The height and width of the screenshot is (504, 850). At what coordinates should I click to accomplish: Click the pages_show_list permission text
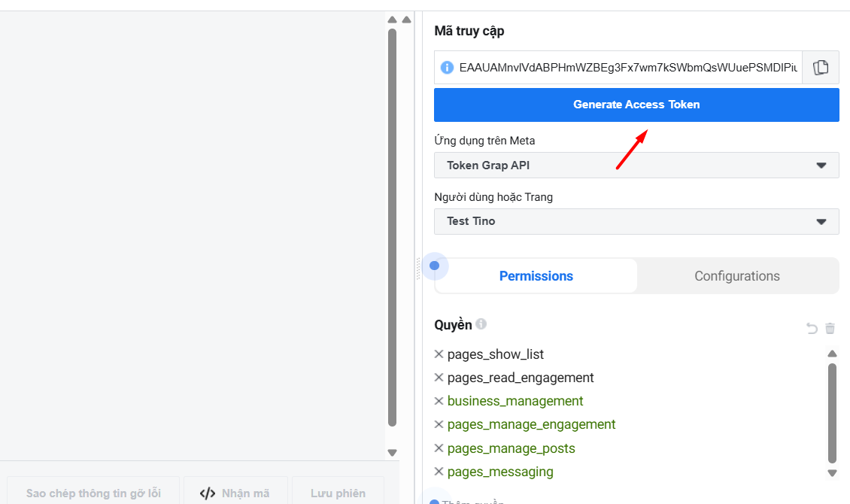496,354
